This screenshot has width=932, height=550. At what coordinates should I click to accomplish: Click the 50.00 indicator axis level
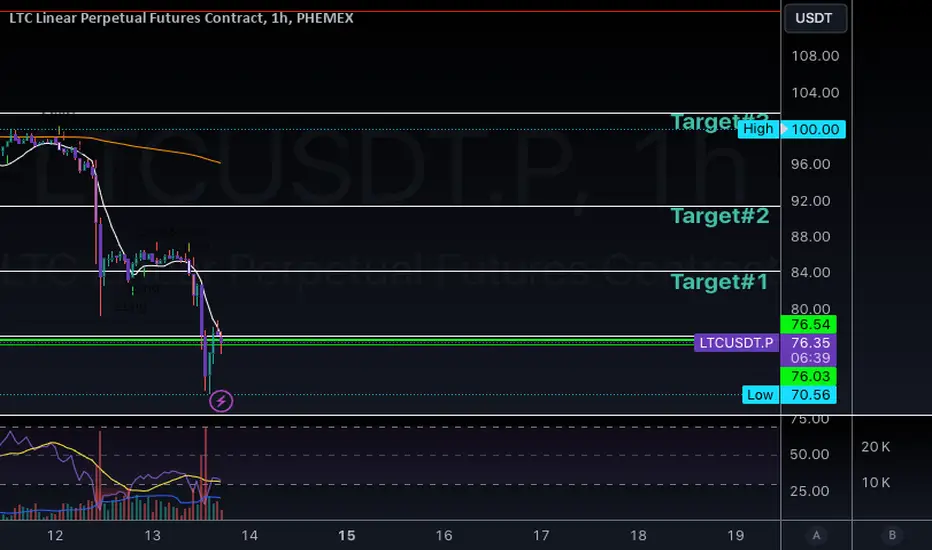[x=809, y=454]
